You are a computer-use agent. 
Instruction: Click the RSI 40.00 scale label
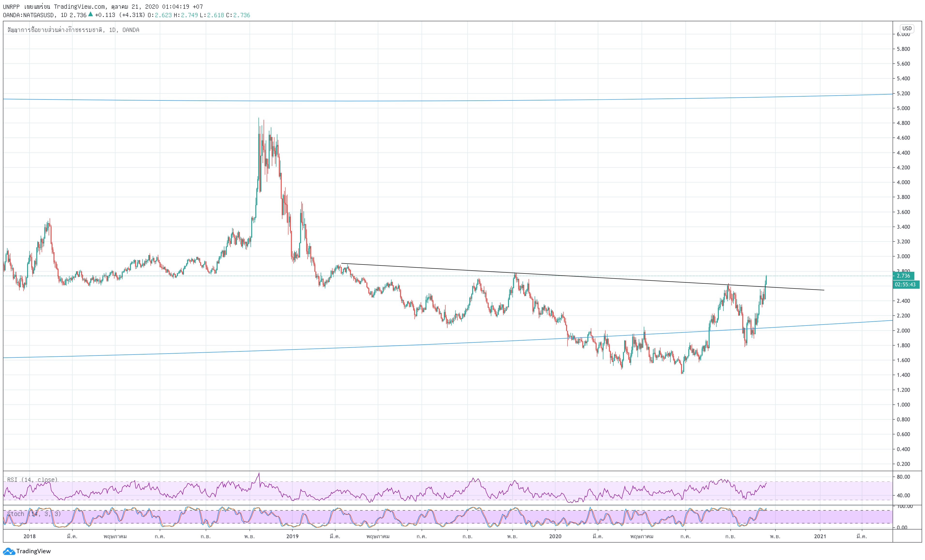[x=903, y=495]
